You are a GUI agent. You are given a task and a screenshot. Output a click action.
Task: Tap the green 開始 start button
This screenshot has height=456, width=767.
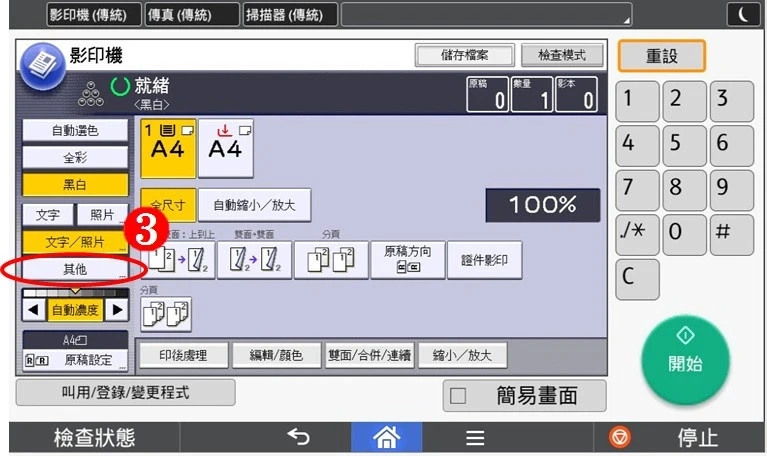685,360
